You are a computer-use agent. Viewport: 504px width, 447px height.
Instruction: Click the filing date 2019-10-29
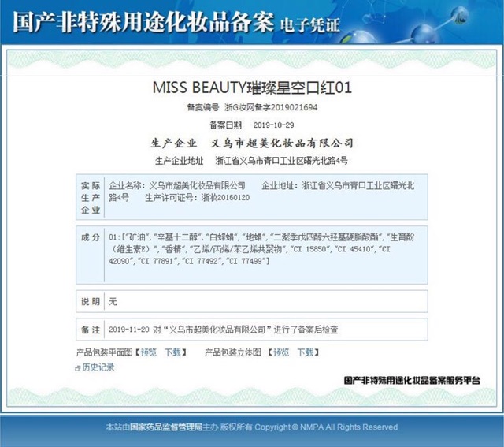click(x=273, y=125)
